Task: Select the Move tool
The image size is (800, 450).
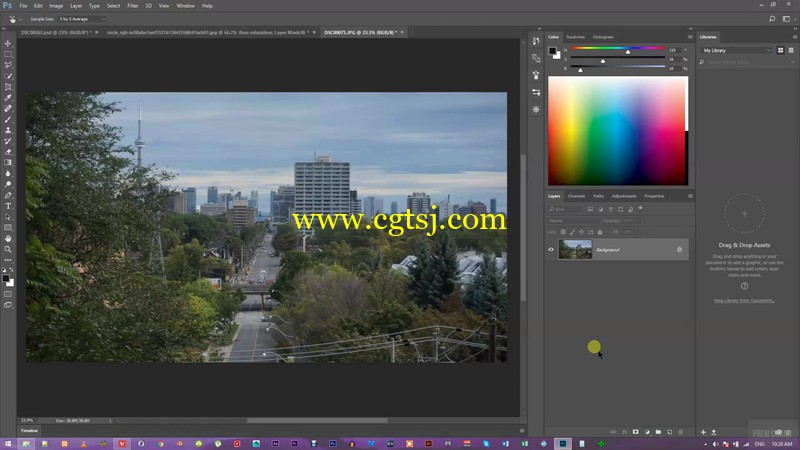Action: 8,43
